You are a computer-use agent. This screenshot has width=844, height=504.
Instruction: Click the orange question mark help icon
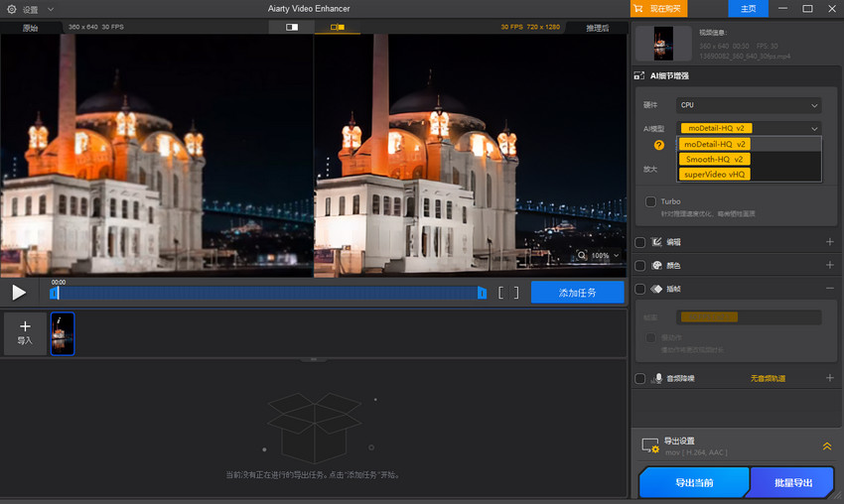click(x=659, y=145)
